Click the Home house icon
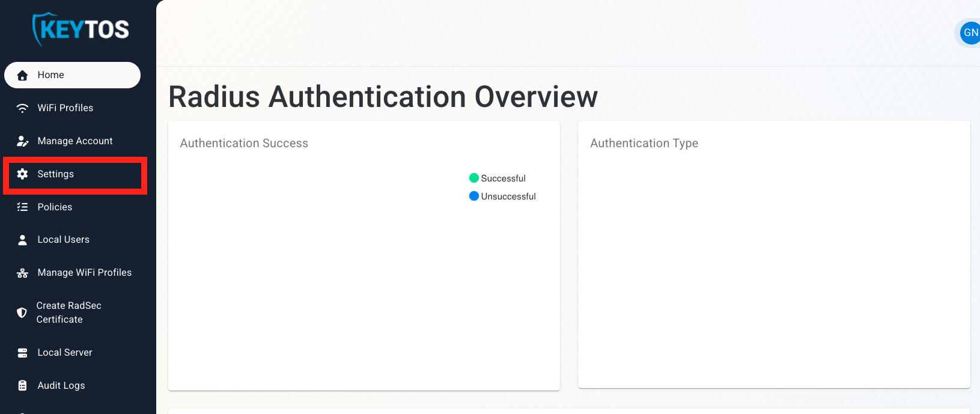This screenshot has height=414, width=980. (22, 75)
